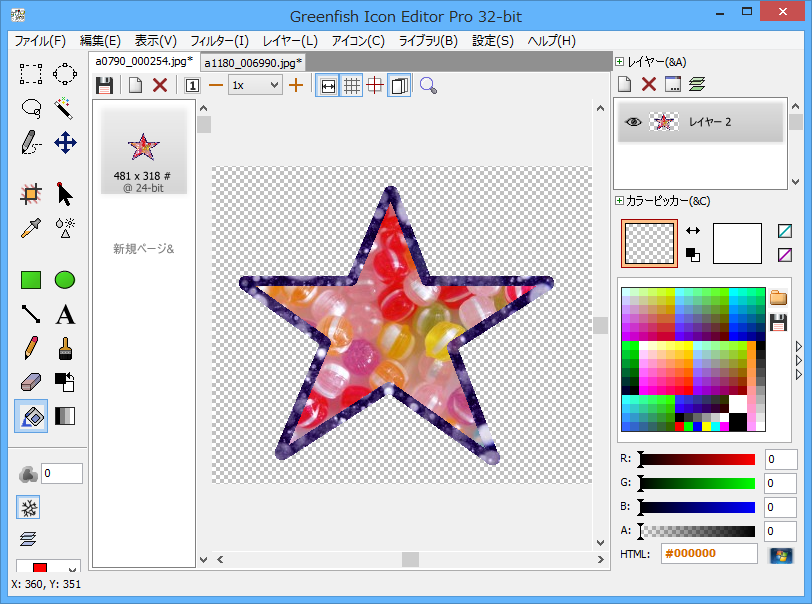Collapse the レイヤー panel expander
This screenshot has height=604, width=812.
(620, 62)
